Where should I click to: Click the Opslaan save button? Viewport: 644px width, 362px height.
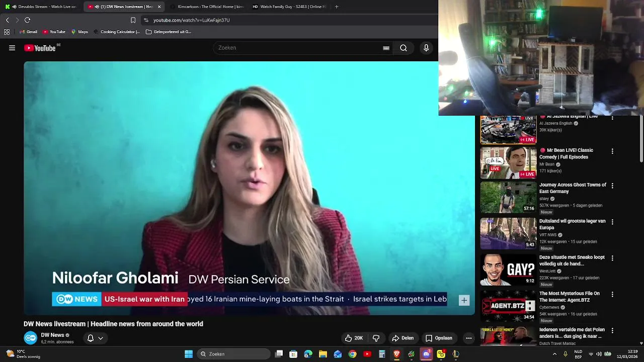[439, 338]
